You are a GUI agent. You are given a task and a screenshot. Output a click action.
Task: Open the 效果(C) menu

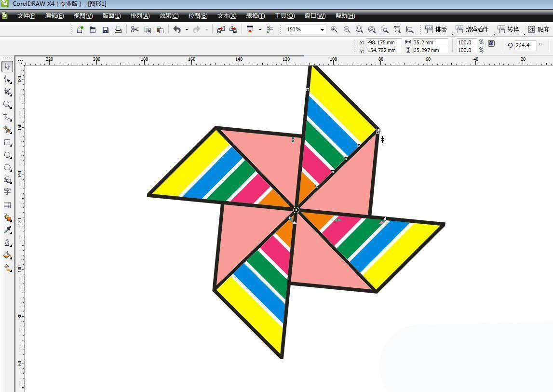tap(169, 16)
